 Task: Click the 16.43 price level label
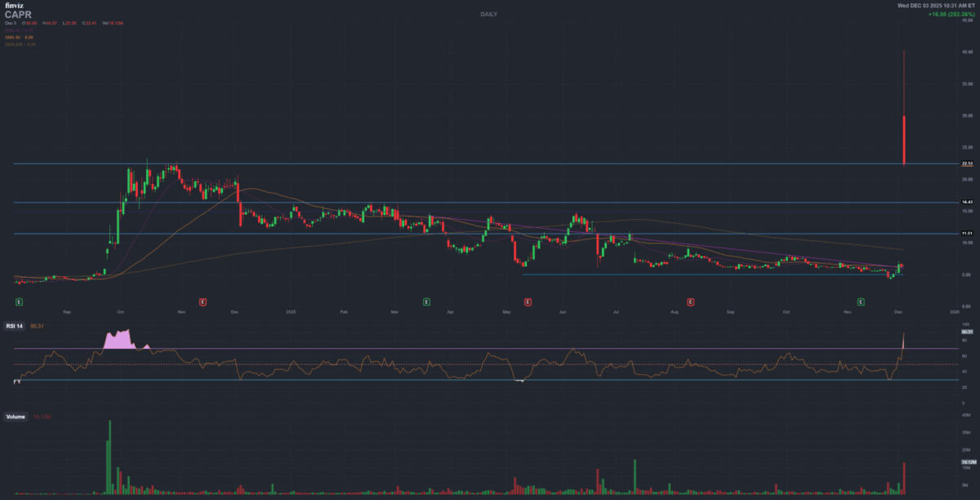[x=966, y=202]
